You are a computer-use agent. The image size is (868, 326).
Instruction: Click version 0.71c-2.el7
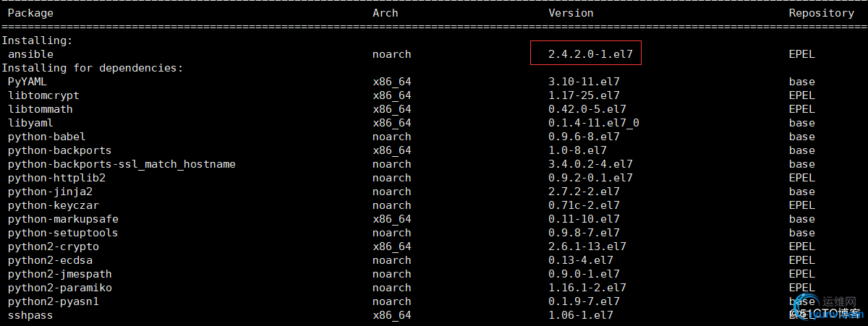584,205
